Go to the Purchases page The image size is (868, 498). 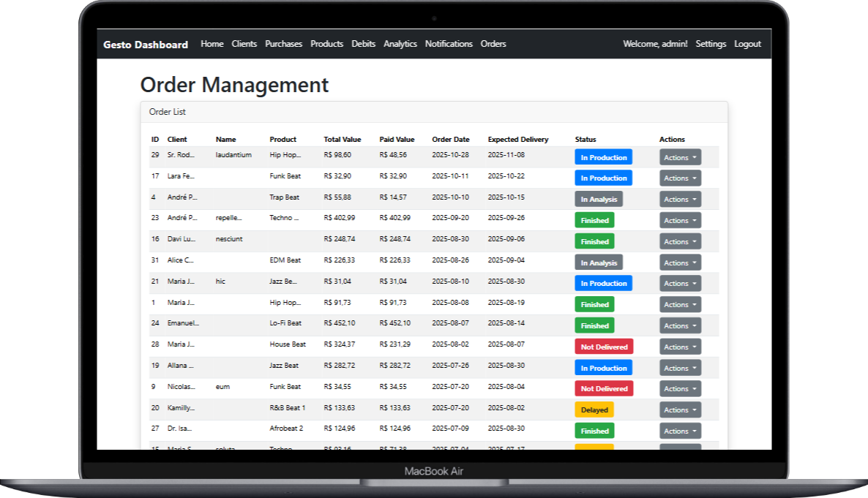click(x=283, y=44)
